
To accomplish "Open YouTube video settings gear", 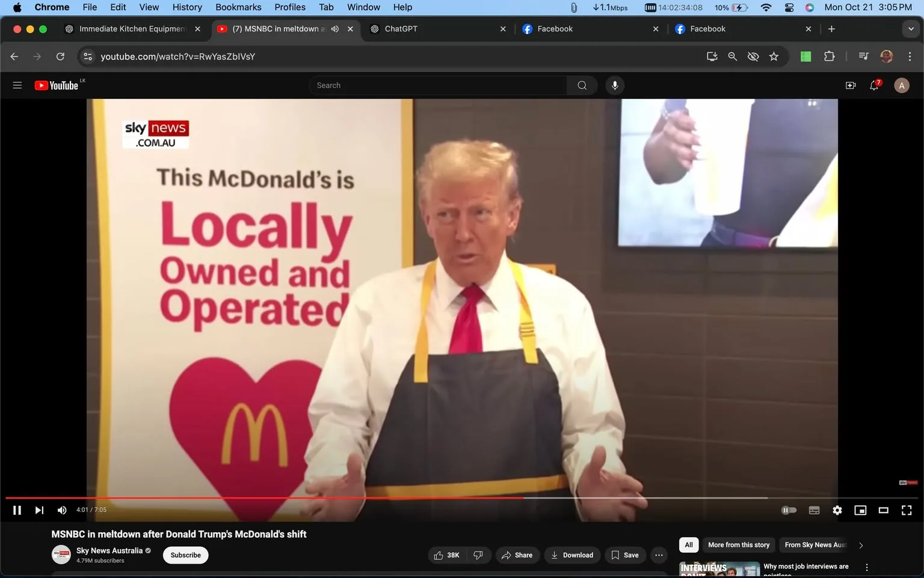I will coord(837,510).
